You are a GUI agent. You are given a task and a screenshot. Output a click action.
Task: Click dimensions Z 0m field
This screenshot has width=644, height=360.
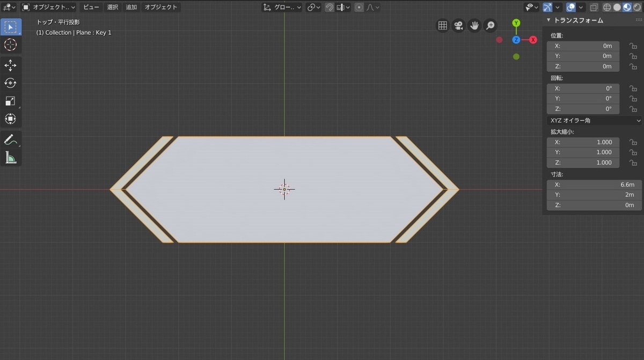594,205
